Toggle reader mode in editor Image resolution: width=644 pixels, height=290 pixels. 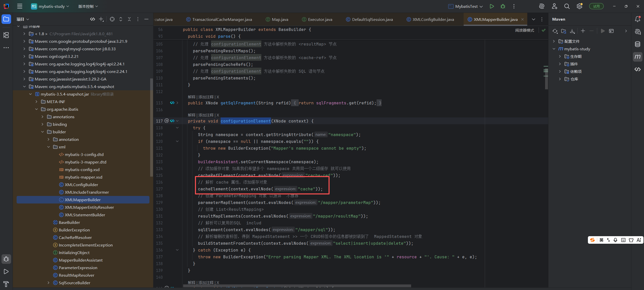click(525, 30)
